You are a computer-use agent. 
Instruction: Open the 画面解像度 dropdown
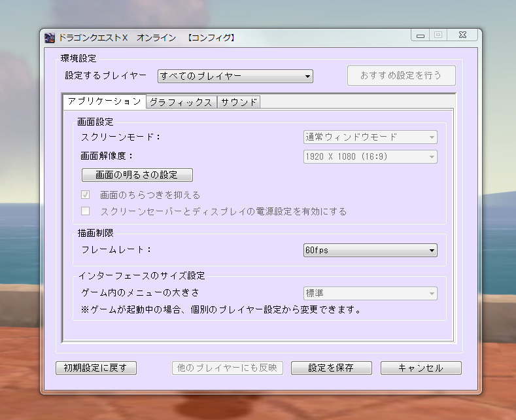[x=370, y=156]
